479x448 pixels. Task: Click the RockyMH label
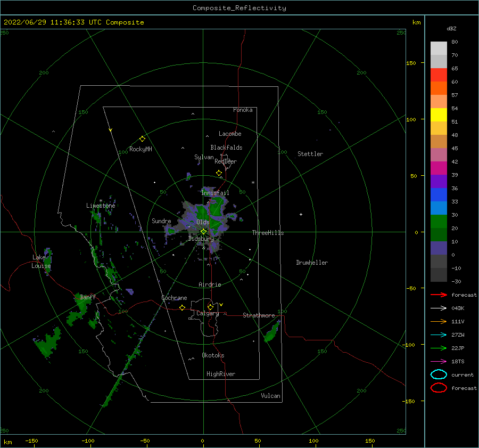[141, 149]
